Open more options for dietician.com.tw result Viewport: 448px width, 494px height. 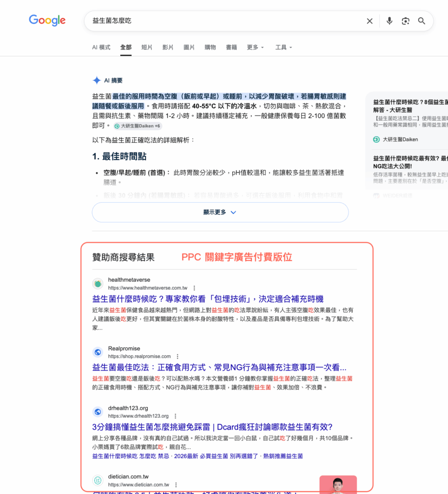[176, 484]
